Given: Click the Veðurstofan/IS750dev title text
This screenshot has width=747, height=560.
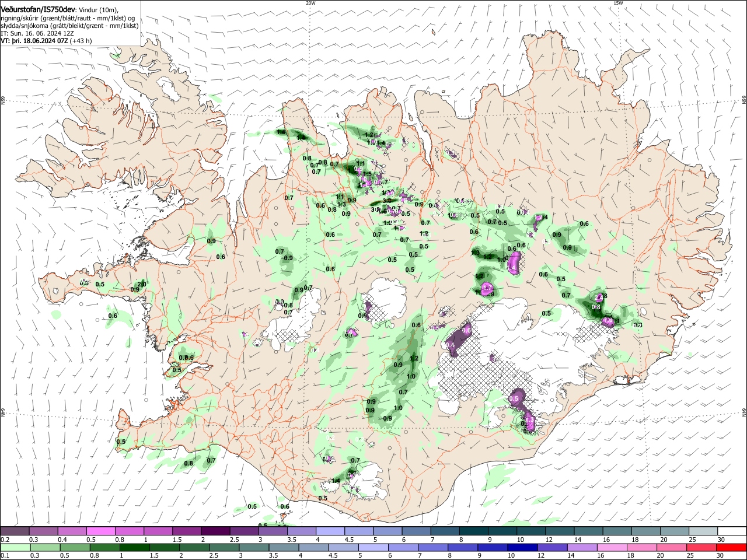Looking at the screenshot, I should 38,9.
